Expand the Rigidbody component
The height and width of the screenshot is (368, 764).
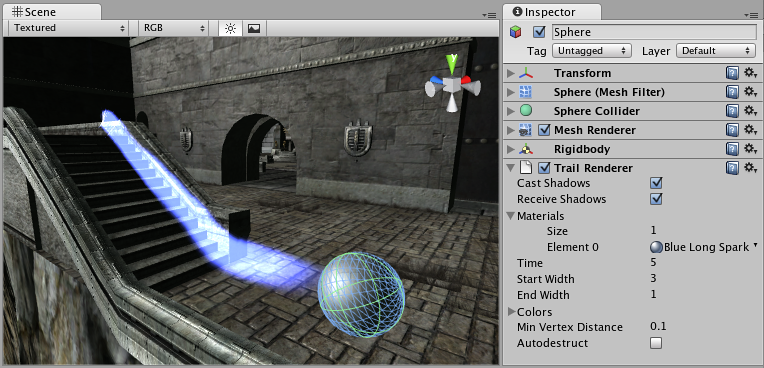[511, 149]
